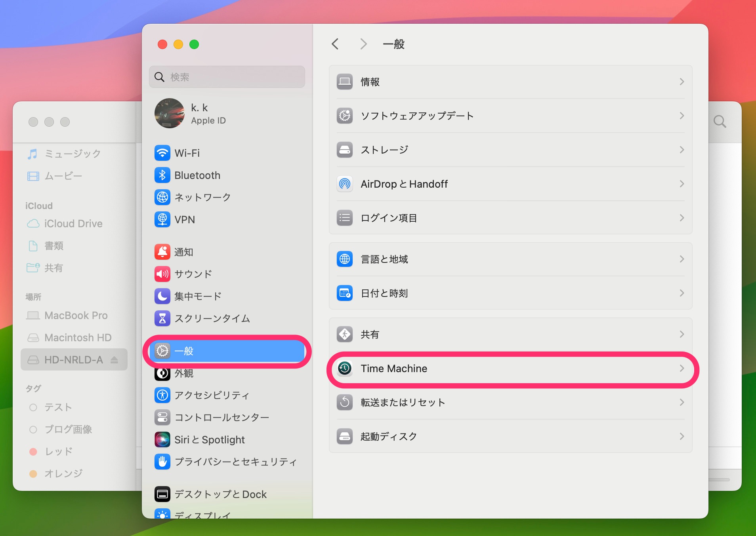Select デスクトップと Dock icon
Image resolution: width=756 pixels, height=536 pixels.
(162, 494)
